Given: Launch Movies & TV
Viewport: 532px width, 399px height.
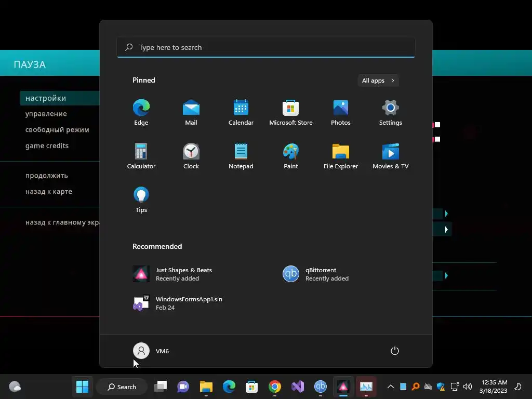Looking at the screenshot, I should click(391, 156).
